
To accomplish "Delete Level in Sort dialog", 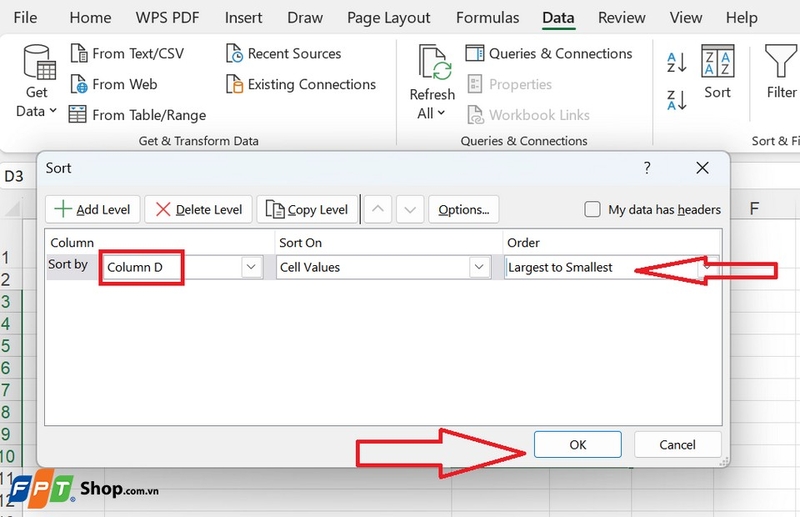I will [198, 209].
